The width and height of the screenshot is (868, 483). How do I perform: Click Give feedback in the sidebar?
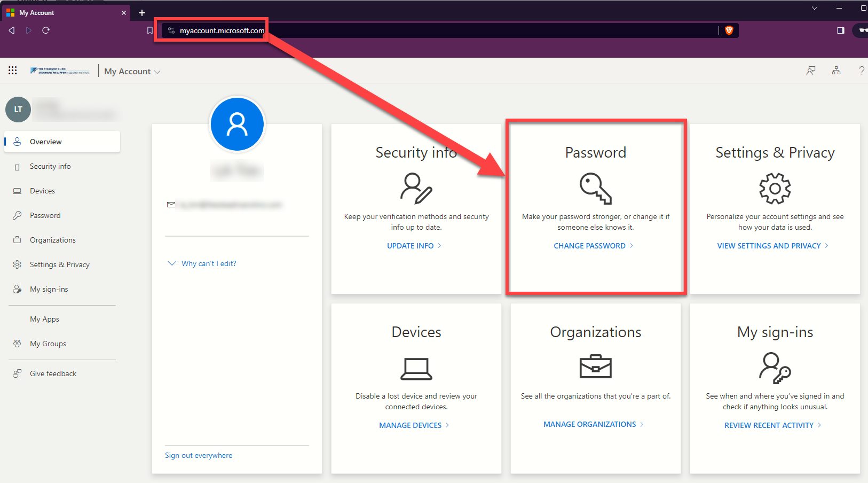pyautogui.click(x=62, y=373)
